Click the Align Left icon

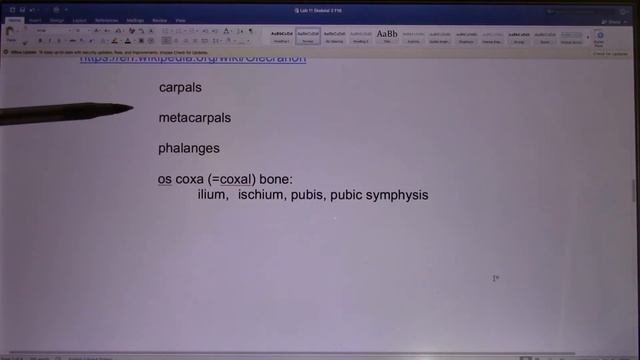point(166,41)
